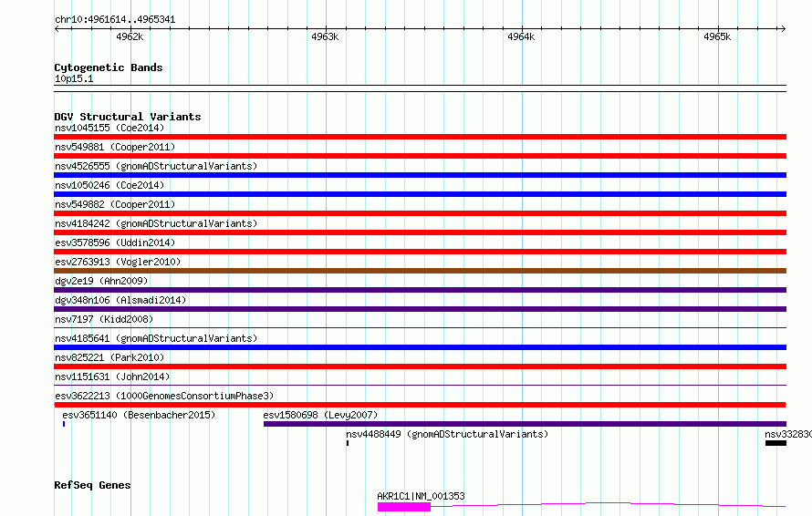812x516 pixels.
Task: Open nsv4526555 (gnomADStructuralVariants) entry
Action: 156,166
